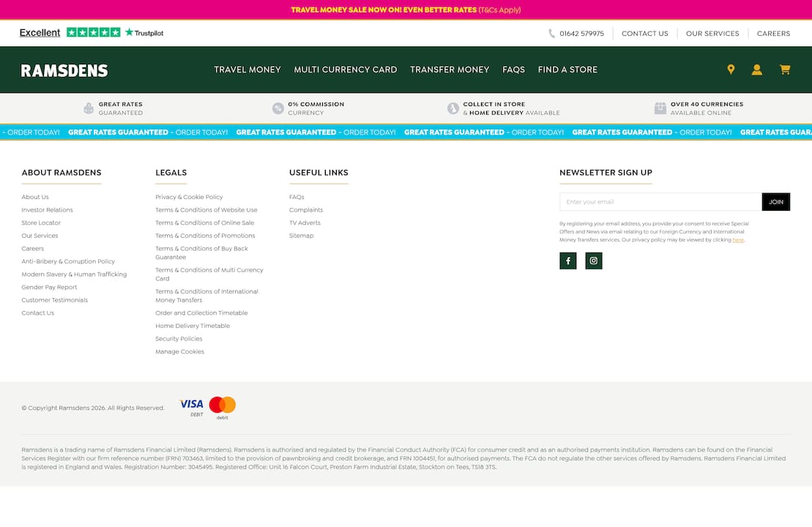Select the Facebook icon in the footer
Image resolution: width=812 pixels, height=527 pixels.
point(567,260)
